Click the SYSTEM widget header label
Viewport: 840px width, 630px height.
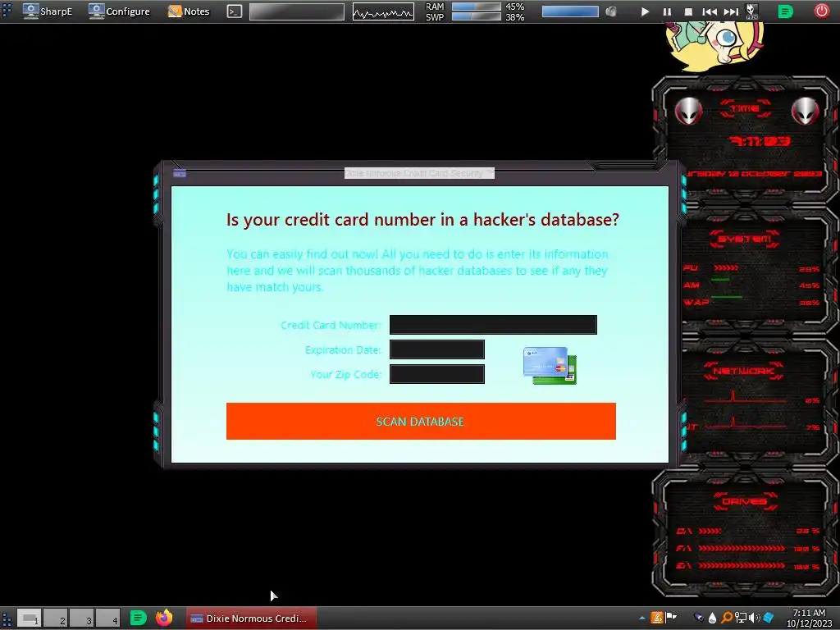click(744, 239)
